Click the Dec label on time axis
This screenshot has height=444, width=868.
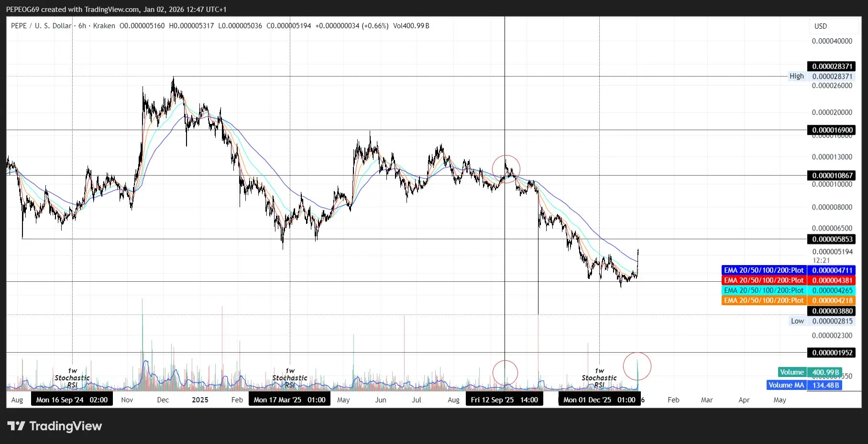pyautogui.click(x=163, y=400)
